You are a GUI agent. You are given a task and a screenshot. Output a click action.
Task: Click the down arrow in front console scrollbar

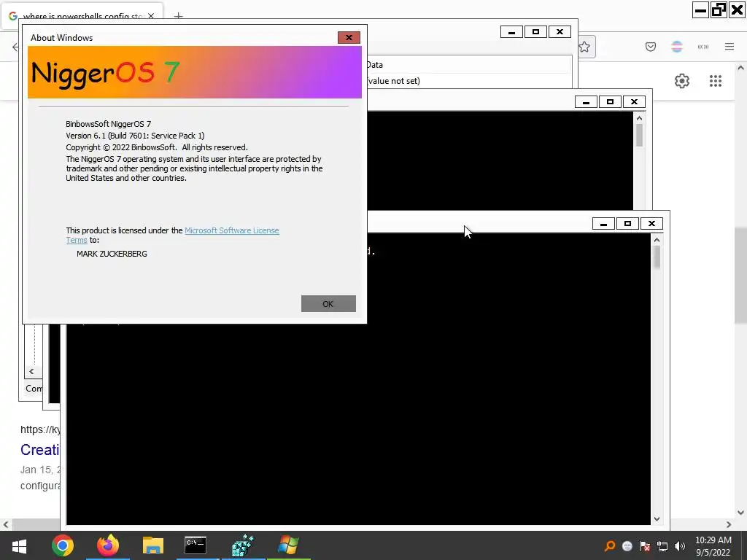657,519
